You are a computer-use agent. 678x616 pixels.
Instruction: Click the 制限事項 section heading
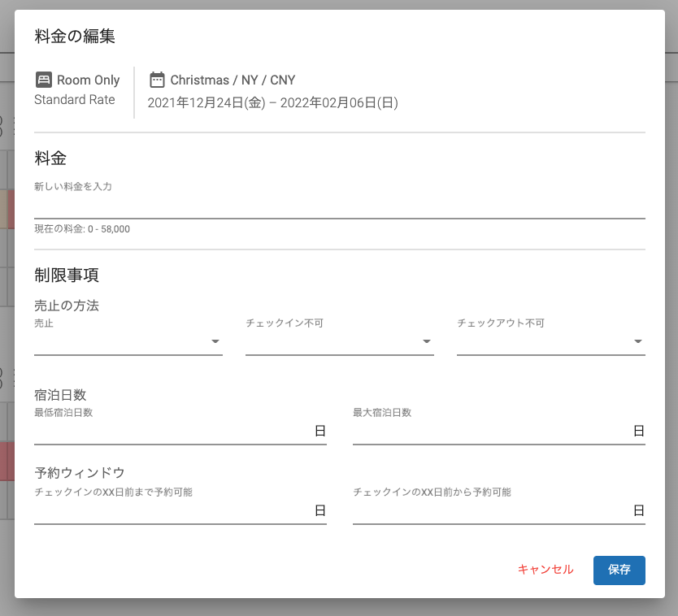click(x=67, y=275)
